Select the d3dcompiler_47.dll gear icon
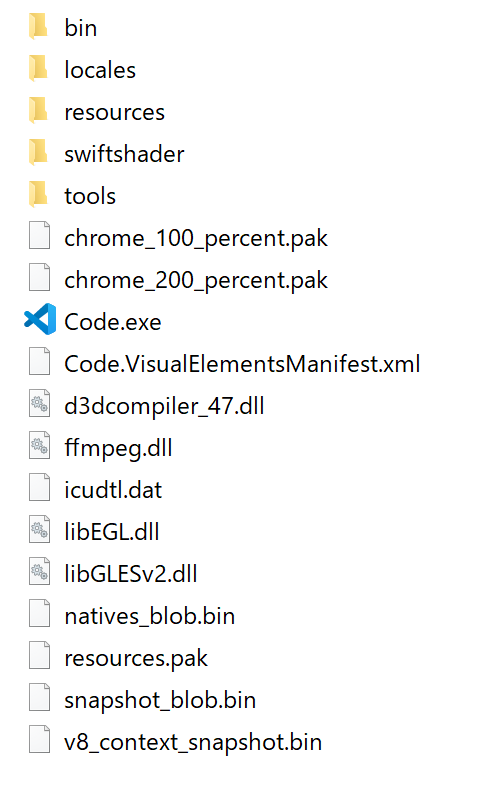 (x=39, y=403)
